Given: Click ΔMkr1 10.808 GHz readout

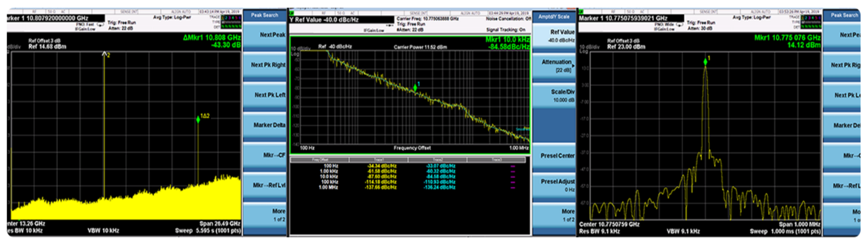Looking at the screenshot, I should pyautogui.click(x=213, y=37).
